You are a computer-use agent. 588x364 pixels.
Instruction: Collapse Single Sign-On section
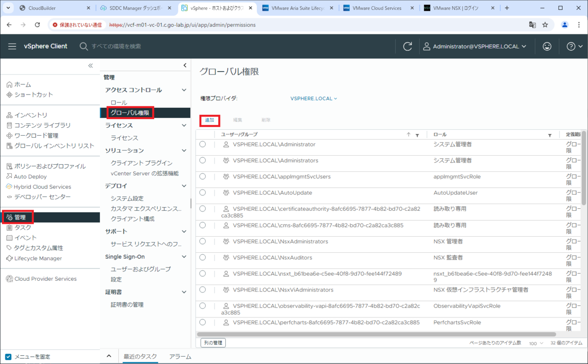click(x=184, y=257)
